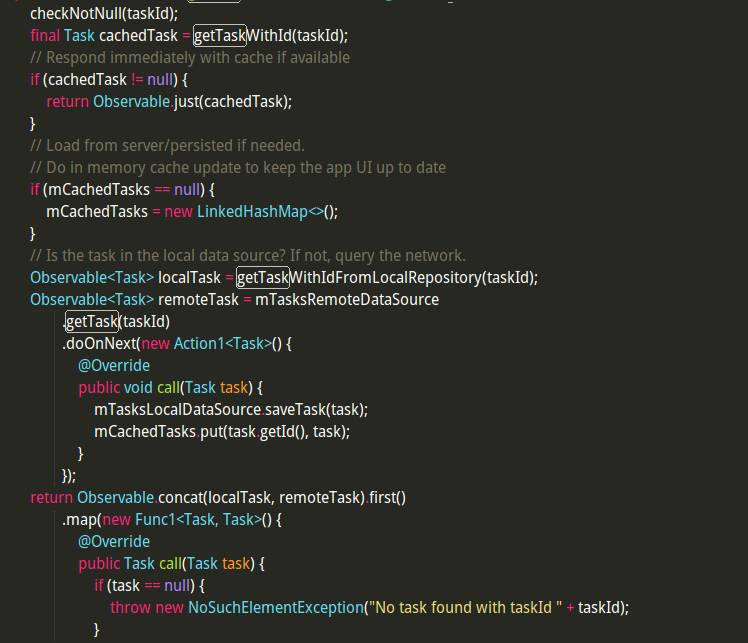Click the Func1<Task, Task> type
Viewport: 748px width, 643px height.
click(198, 519)
